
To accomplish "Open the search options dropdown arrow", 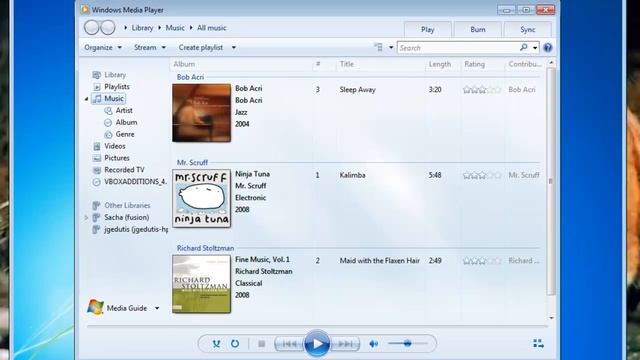I will coord(535,48).
